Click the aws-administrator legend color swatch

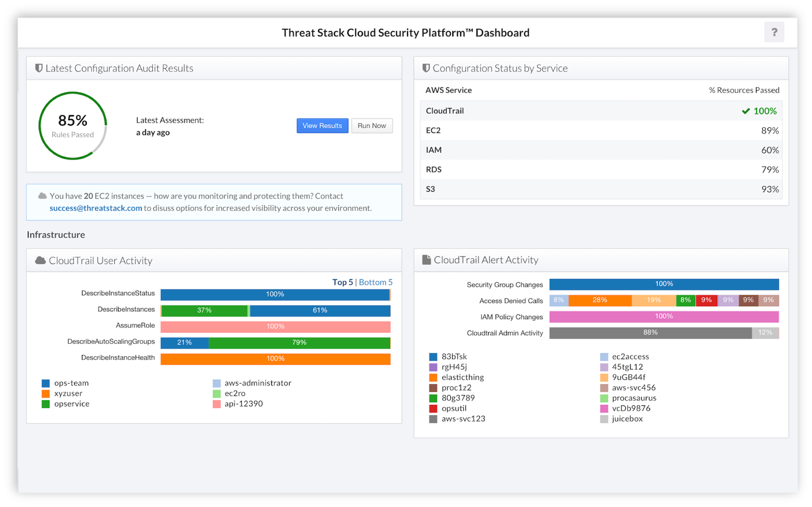click(x=217, y=383)
